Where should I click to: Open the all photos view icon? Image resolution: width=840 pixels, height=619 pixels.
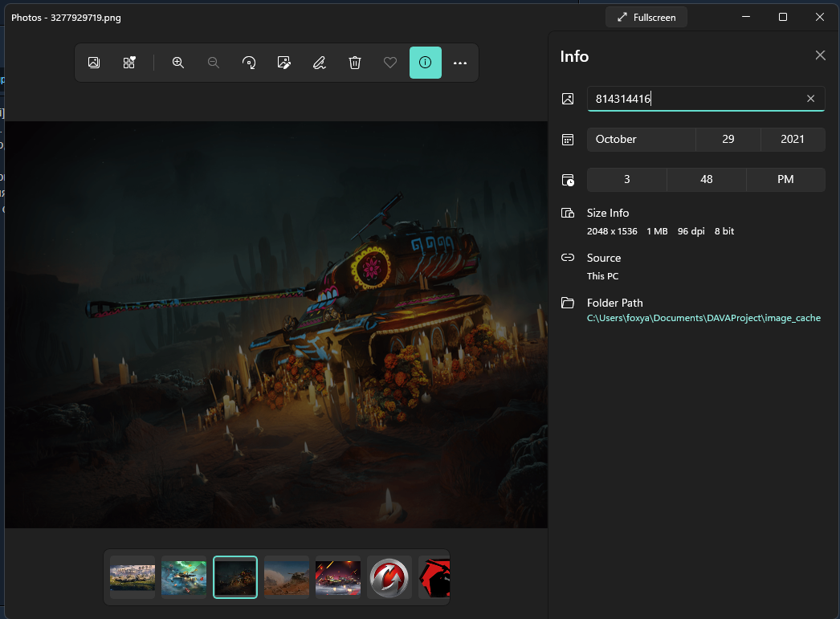[94, 63]
